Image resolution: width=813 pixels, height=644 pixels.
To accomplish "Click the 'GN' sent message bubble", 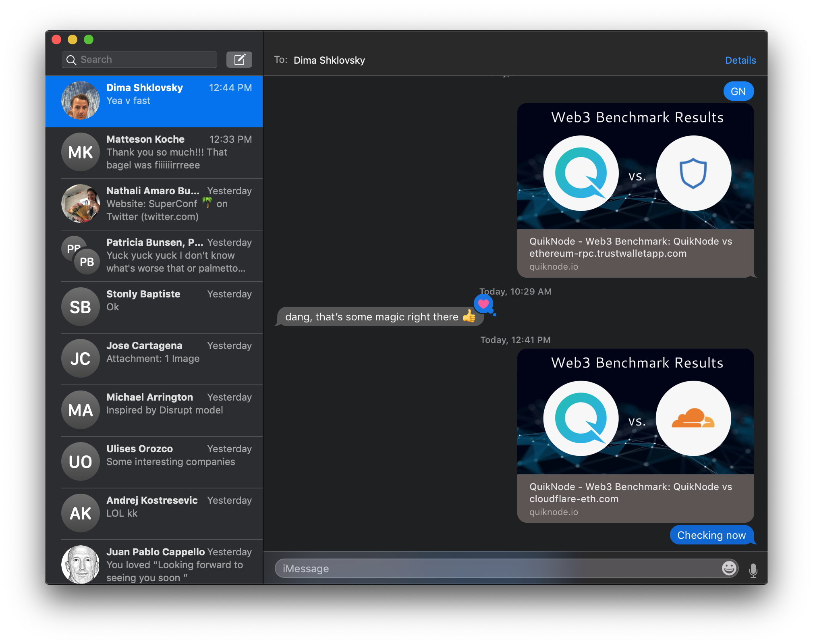I will (738, 91).
